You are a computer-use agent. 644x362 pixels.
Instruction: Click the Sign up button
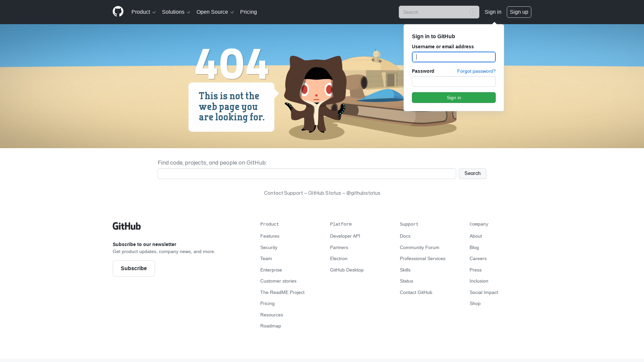(519, 12)
